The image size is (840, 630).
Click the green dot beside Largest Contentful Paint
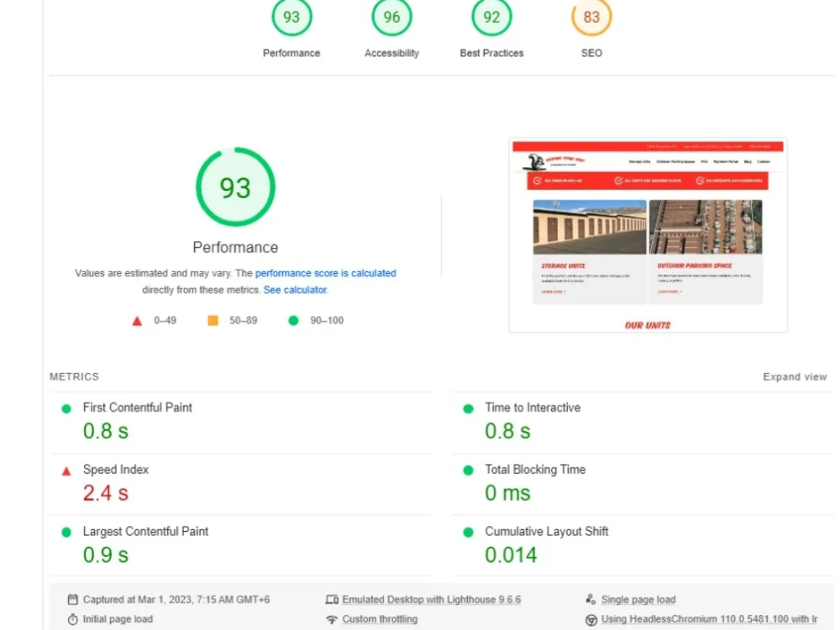(x=66, y=533)
